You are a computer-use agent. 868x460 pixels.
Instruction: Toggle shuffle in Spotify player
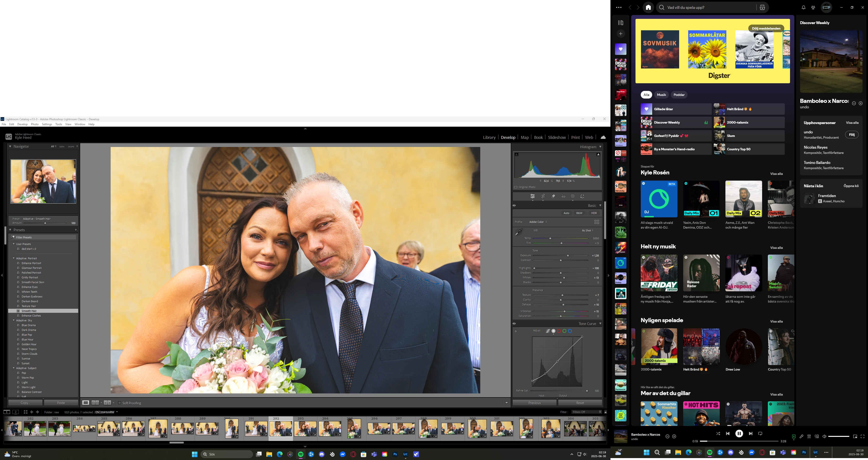[718, 434]
